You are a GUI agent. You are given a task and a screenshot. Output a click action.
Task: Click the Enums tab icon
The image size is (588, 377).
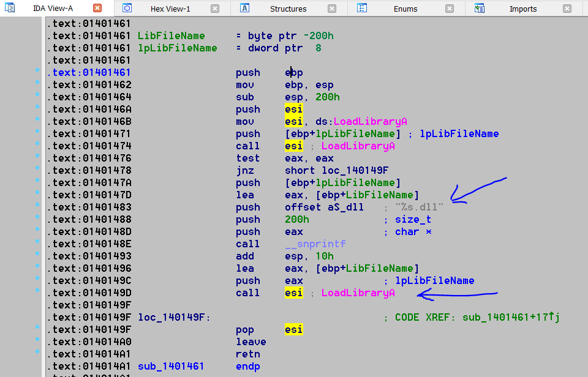coord(362,9)
